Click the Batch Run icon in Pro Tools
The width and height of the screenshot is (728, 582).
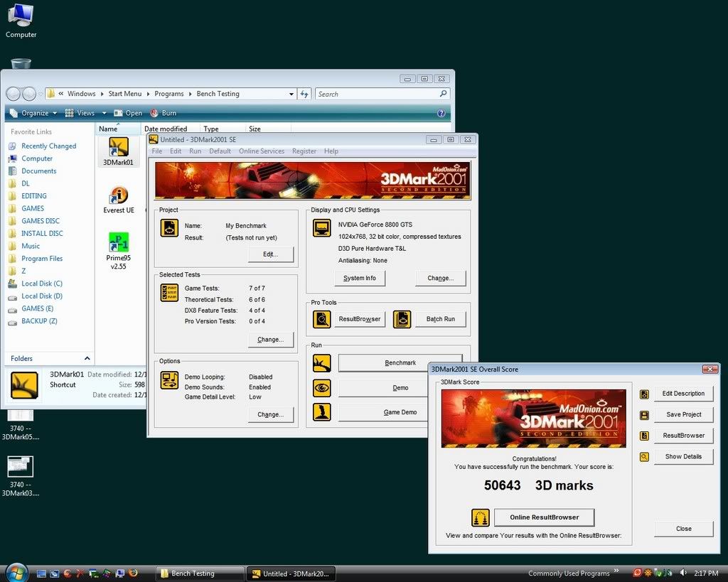click(x=402, y=319)
